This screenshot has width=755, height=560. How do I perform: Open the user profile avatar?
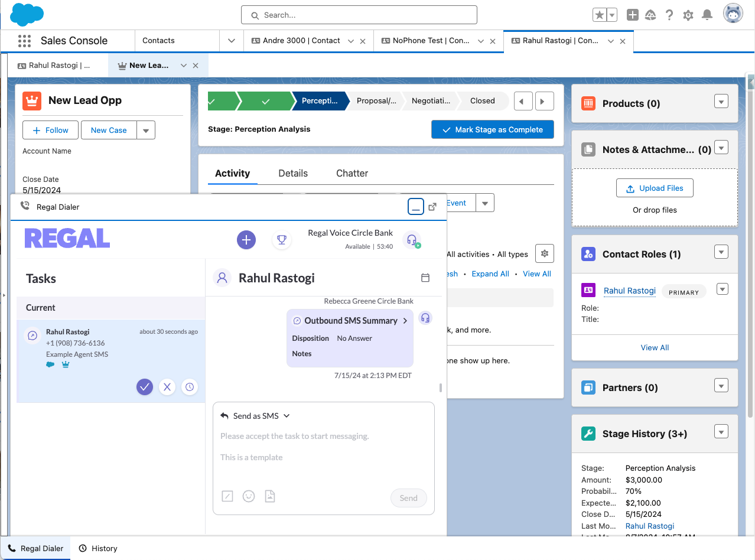click(x=733, y=14)
